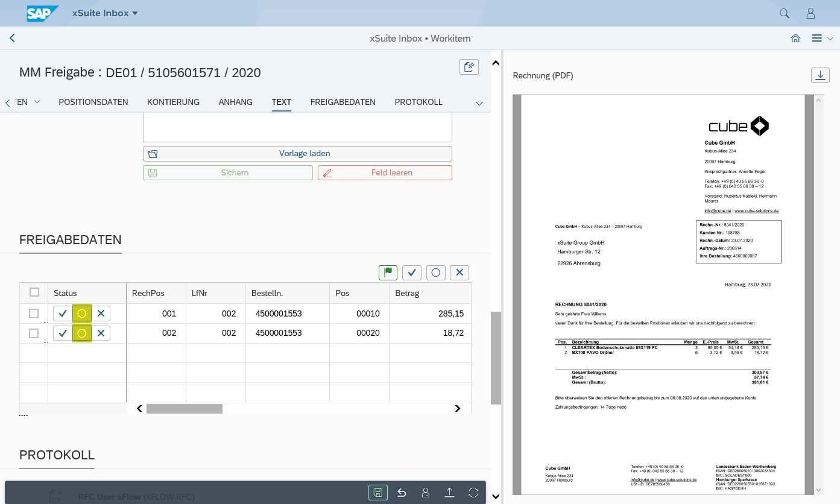Click the save disk icon in footer toolbar
This screenshot has height=504, width=840.
377,493
